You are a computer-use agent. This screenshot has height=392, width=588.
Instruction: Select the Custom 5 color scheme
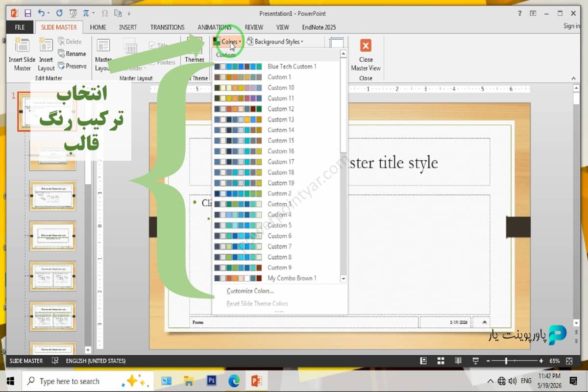pyautogui.click(x=277, y=225)
